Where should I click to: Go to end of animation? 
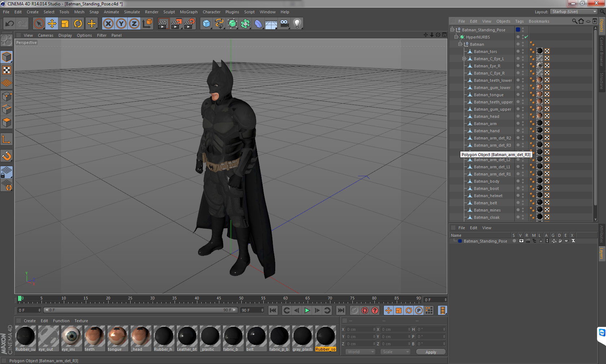(x=341, y=310)
